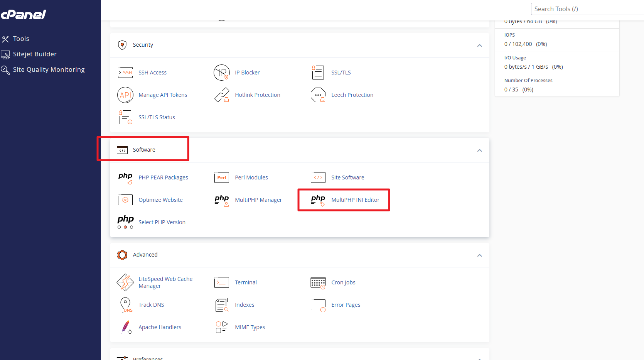Open the Manage API Tokens link

tap(163, 95)
